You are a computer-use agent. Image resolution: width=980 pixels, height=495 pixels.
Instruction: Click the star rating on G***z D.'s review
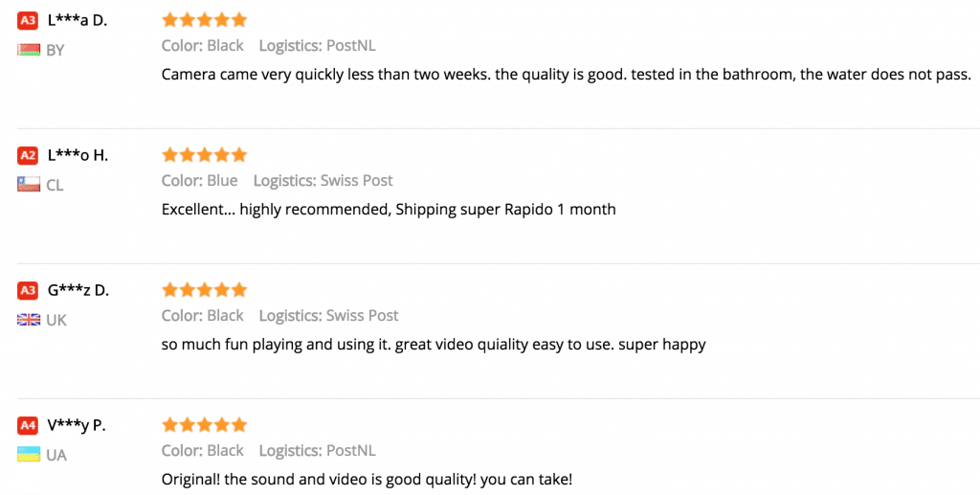coord(205,290)
